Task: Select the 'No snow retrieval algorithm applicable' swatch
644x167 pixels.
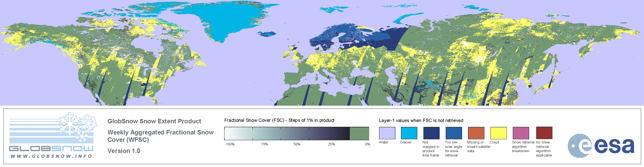Action: pos(544,133)
